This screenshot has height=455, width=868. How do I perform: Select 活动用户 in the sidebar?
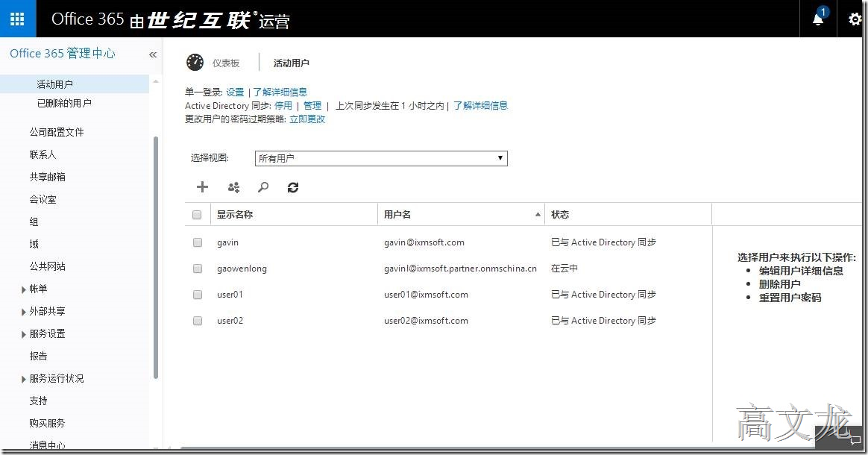point(54,84)
